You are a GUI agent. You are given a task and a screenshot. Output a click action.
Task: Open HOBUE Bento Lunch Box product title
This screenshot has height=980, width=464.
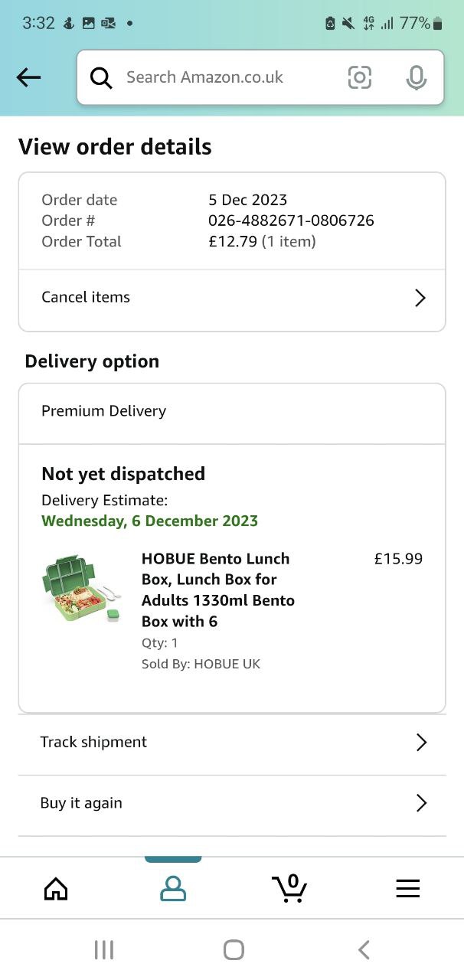218,590
